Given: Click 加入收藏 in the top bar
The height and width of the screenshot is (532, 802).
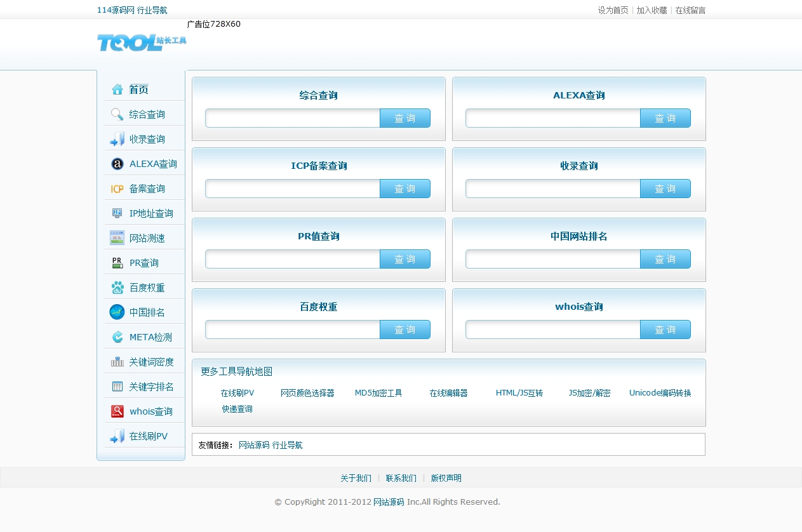Looking at the screenshot, I should pyautogui.click(x=652, y=10).
